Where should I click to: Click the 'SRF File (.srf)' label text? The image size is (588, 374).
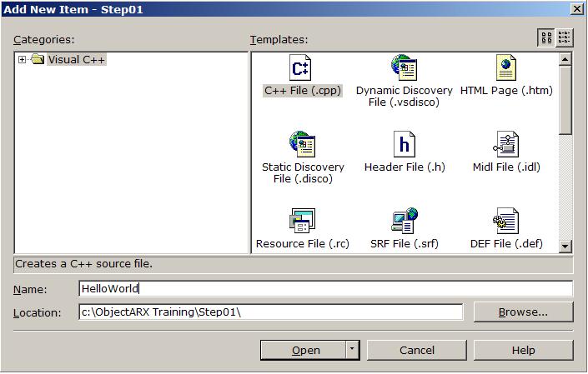click(405, 244)
